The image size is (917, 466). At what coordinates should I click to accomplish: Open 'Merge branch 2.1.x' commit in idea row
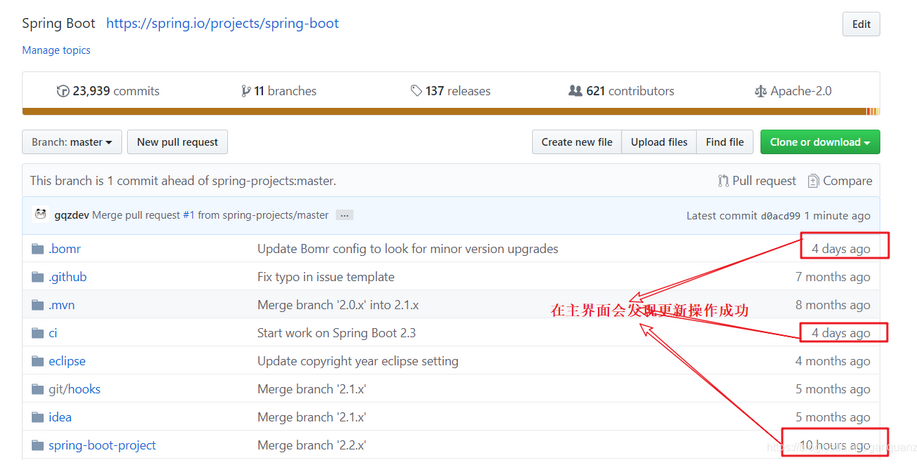point(311,417)
